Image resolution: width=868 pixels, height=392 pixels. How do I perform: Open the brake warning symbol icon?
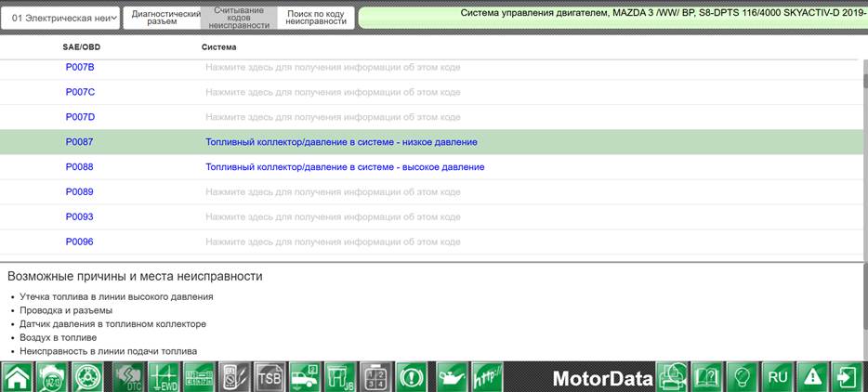point(412,377)
